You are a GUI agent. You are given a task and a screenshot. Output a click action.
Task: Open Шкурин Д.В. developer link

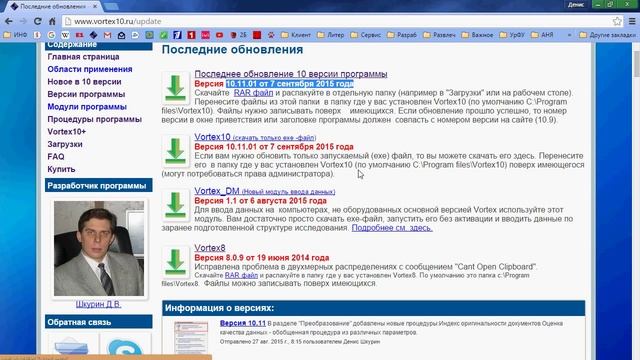click(x=98, y=304)
